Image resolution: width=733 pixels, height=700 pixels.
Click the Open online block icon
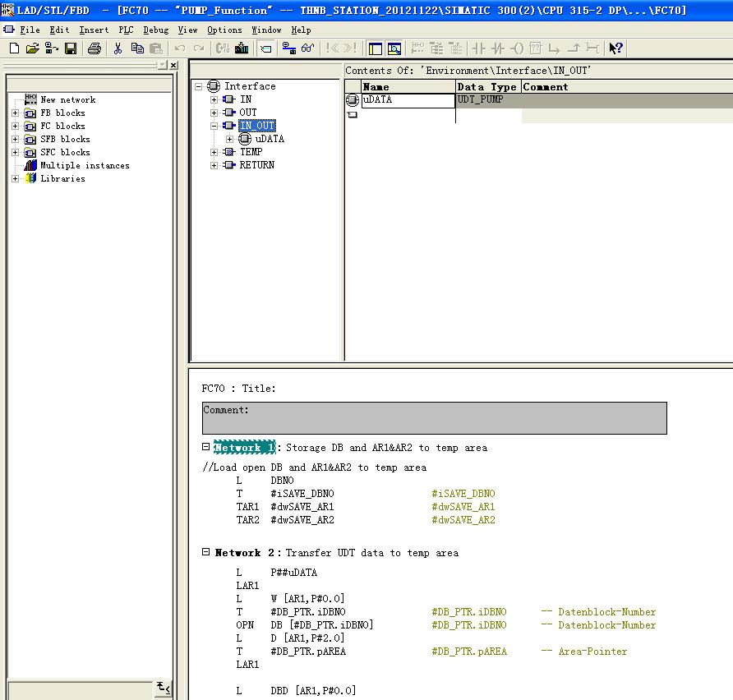[52, 48]
